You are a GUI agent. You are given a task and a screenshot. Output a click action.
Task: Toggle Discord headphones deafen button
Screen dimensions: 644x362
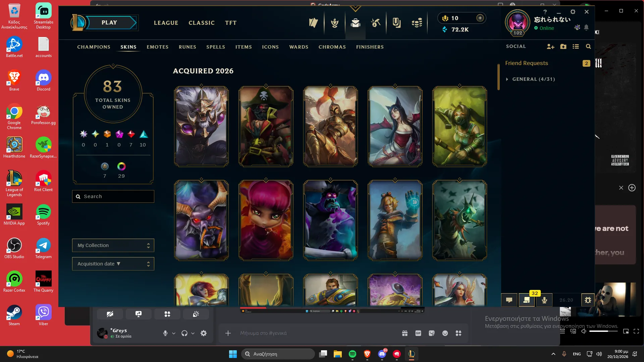pos(184,333)
